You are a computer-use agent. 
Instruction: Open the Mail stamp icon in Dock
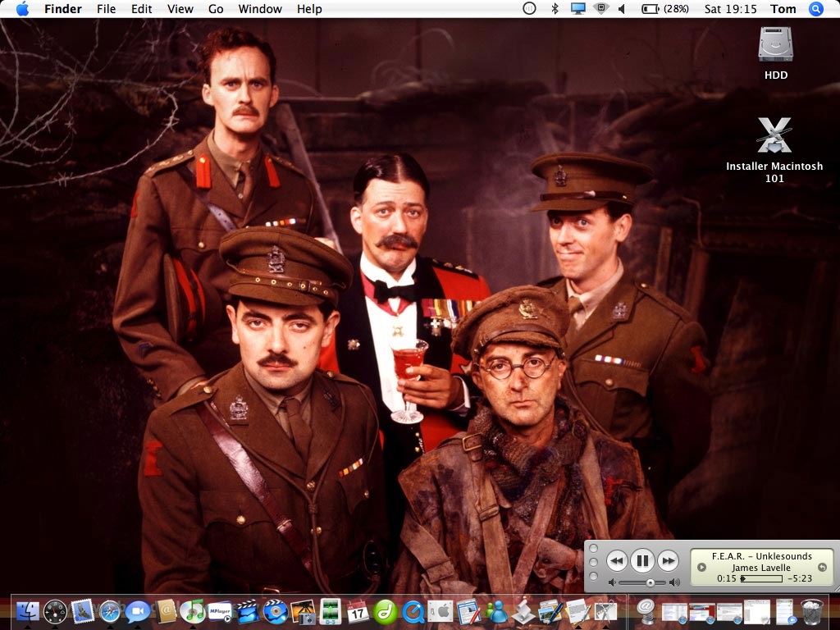point(83,611)
